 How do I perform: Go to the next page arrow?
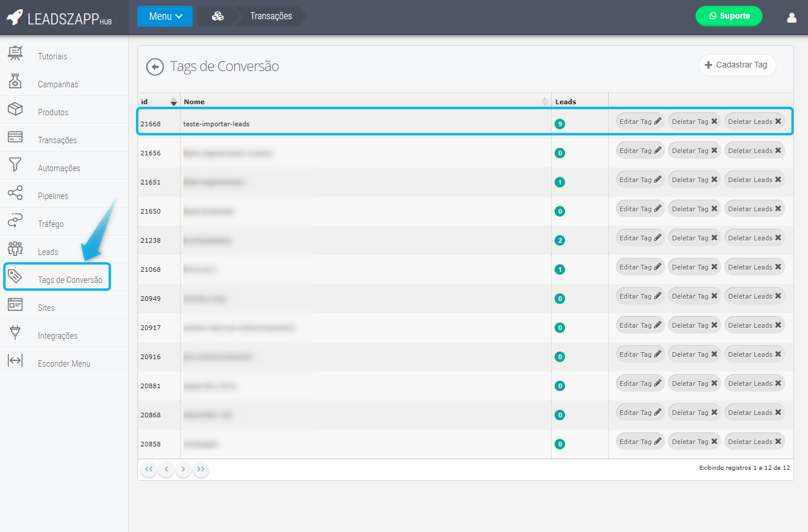tap(184, 469)
